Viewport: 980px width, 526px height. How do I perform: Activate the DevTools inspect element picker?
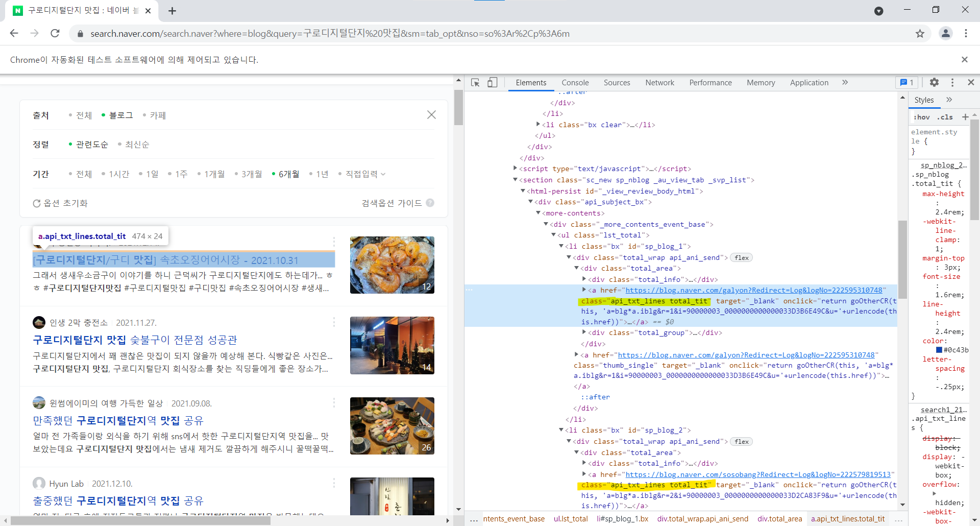475,83
